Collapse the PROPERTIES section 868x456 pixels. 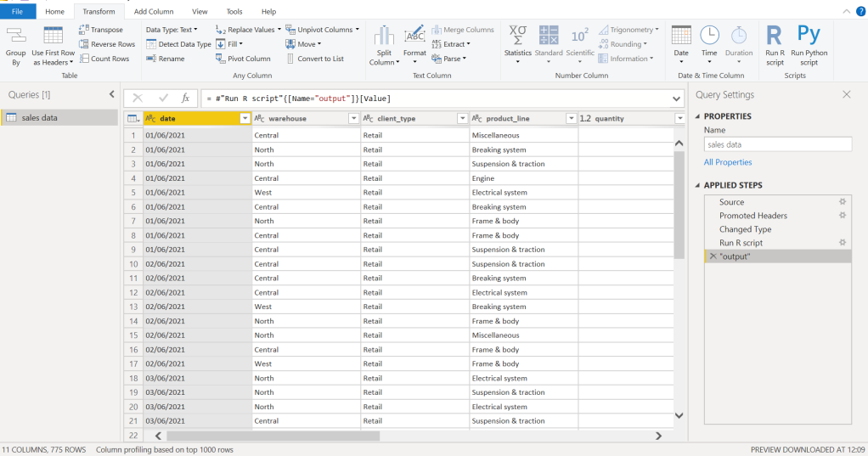point(697,116)
